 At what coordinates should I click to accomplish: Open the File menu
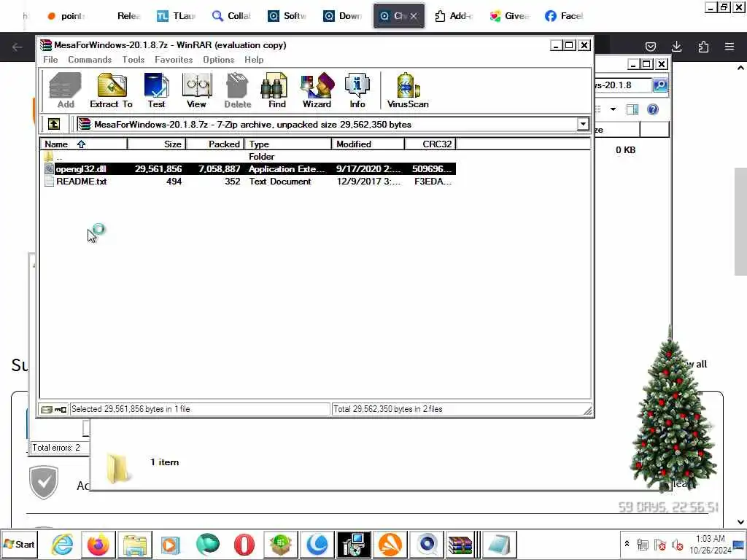click(50, 60)
